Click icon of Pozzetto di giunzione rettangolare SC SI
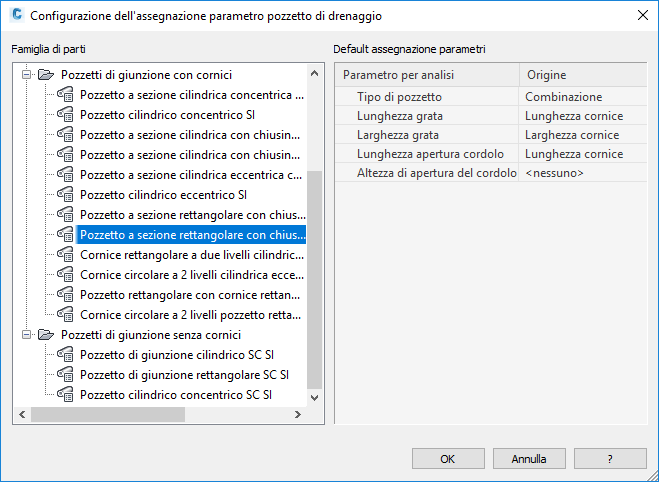Screen dimensions: 659x482 (x=67, y=375)
